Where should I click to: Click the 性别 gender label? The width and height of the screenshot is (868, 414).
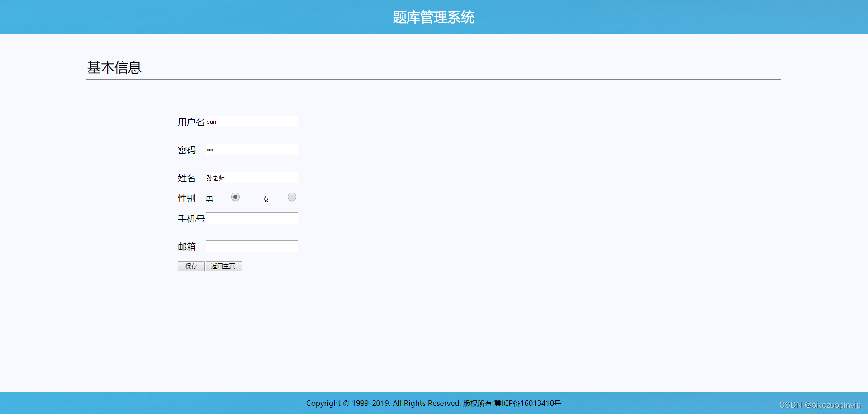click(x=186, y=198)
